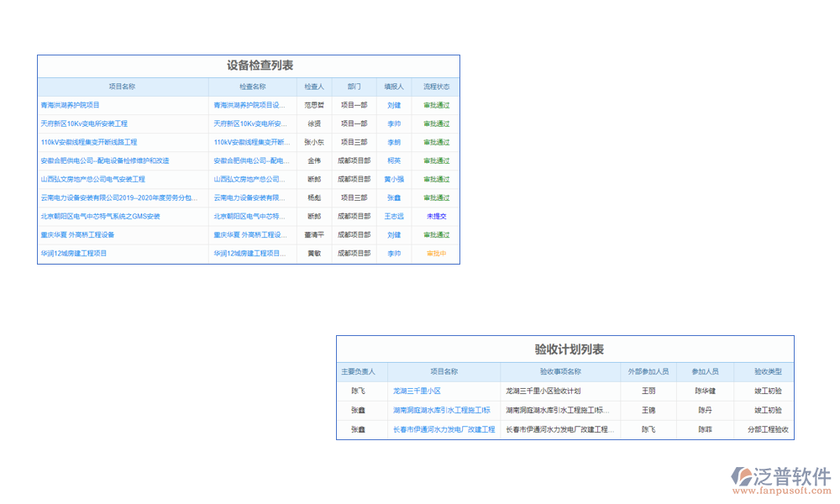The image size is (840, 504).
Task: Click the 未提交 status in 北京朝阳区 row
Action: point(436,216)
